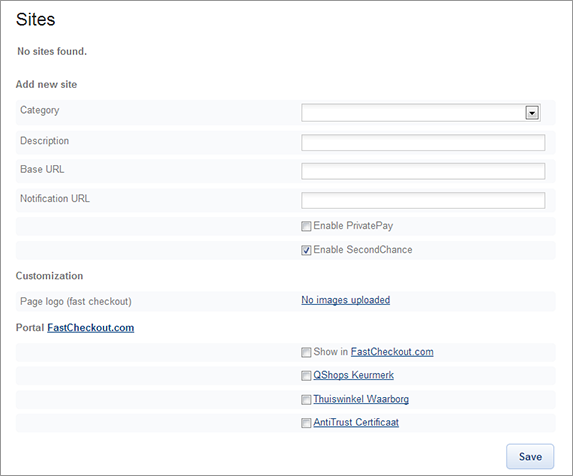Open the No images uploaded link

[346, 300]
